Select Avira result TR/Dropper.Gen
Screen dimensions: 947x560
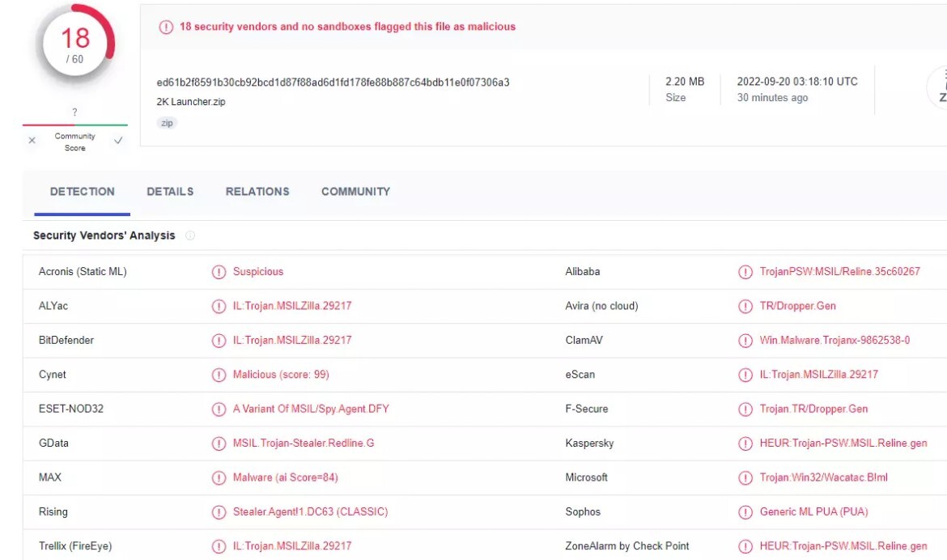click(x=798, y=306)
